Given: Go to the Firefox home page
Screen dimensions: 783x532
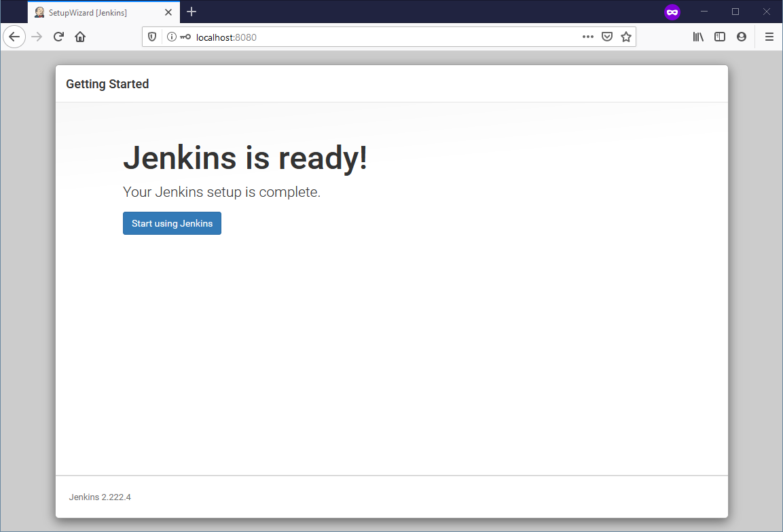Looking at the screenshot, I should coord(80,37).
